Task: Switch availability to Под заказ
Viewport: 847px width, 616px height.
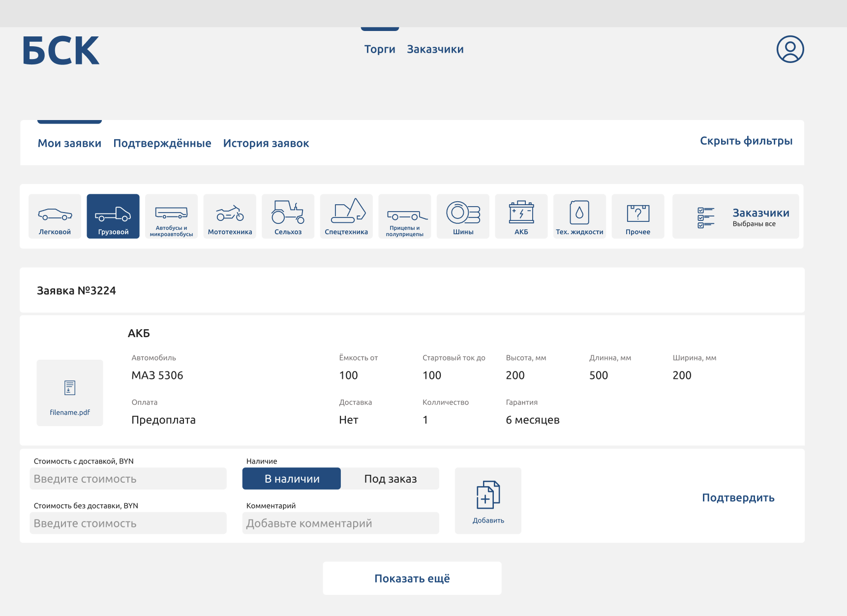Action: [390, 479]
